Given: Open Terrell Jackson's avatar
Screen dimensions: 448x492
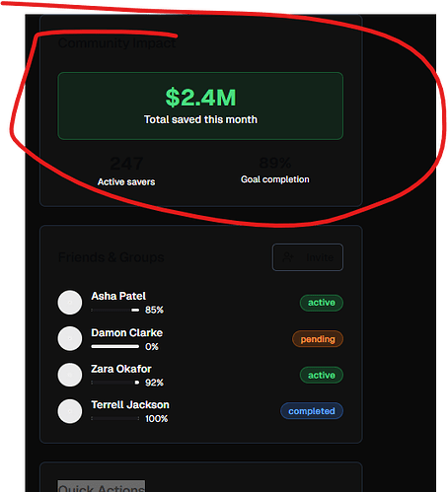Looking at the screenshot, I should point(70,411).
